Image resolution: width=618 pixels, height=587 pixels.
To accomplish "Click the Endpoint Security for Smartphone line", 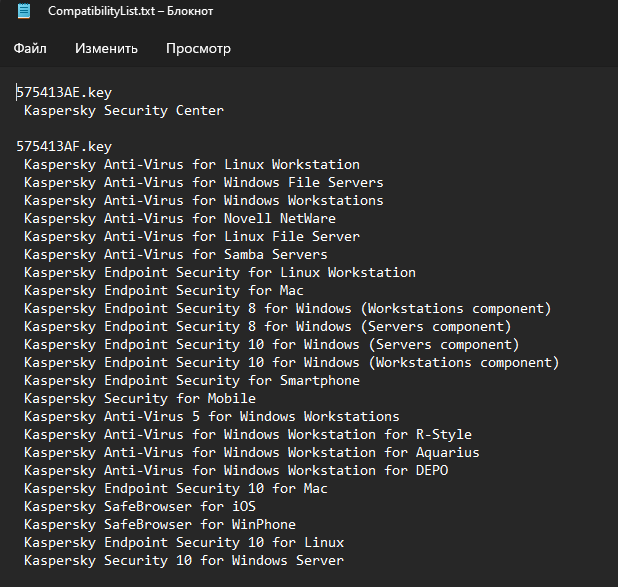I will tap(192, 380).
